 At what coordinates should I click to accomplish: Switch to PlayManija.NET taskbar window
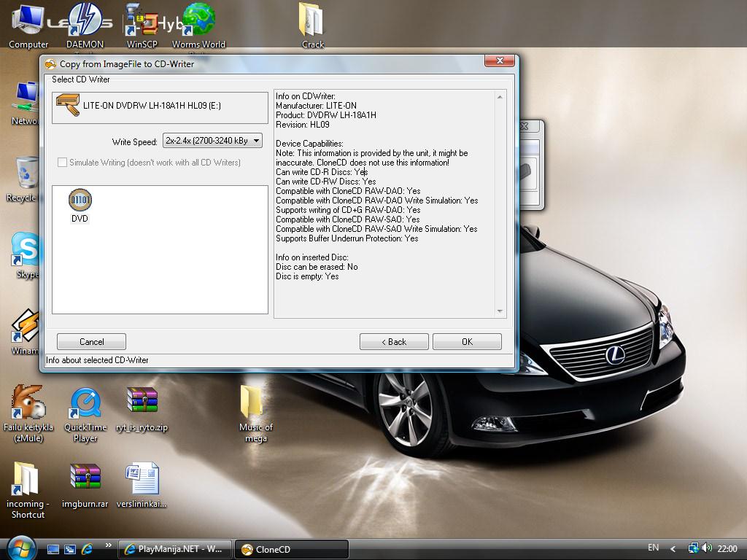(x=174, y=549)
